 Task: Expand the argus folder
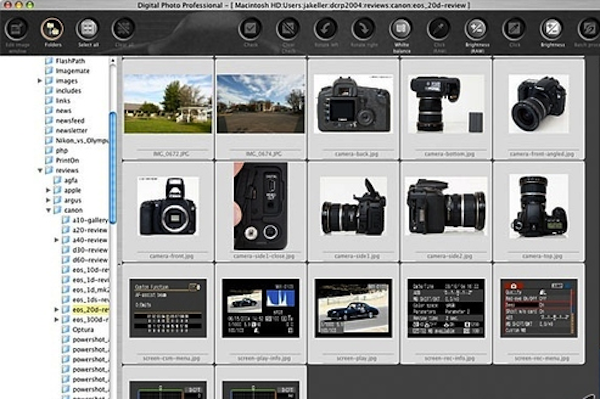[x=48, y=200]
